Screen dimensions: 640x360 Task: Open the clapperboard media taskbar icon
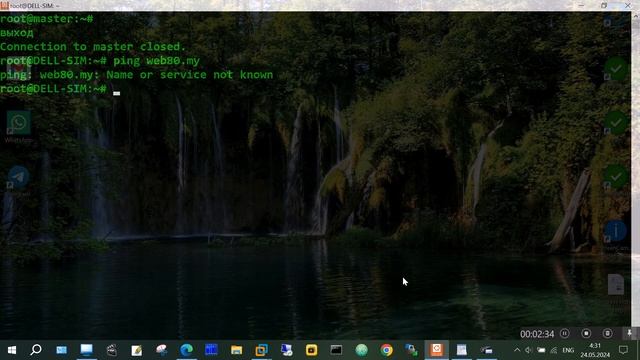(111, 350)
